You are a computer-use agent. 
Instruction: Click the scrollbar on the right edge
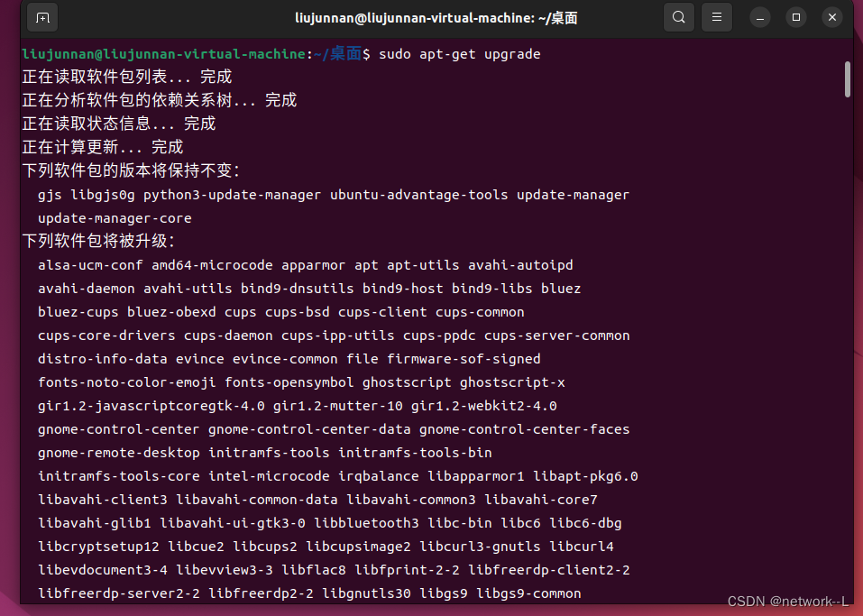847,79
